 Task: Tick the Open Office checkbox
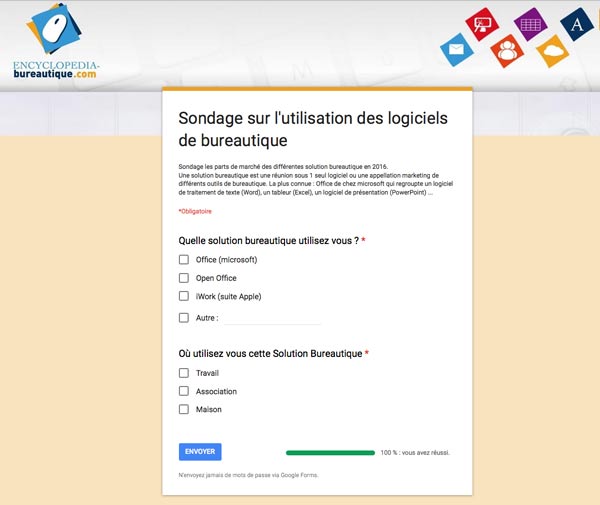183,278
